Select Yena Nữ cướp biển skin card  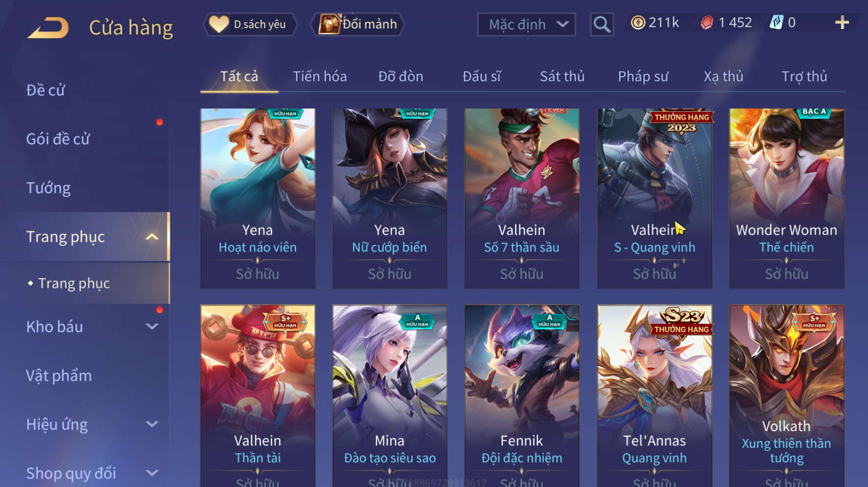click(x=390, y=198)
